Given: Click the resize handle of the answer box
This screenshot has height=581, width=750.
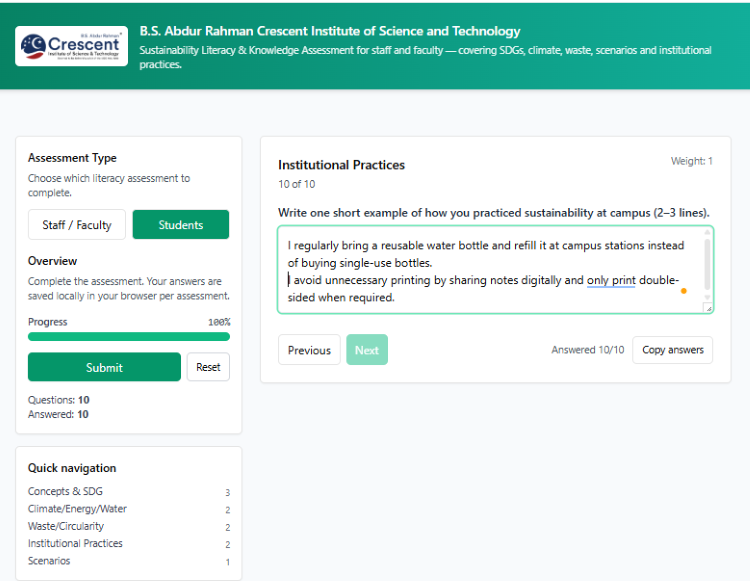Looking at the screenshot, I should pyautogui.click(x=707, y=307).
